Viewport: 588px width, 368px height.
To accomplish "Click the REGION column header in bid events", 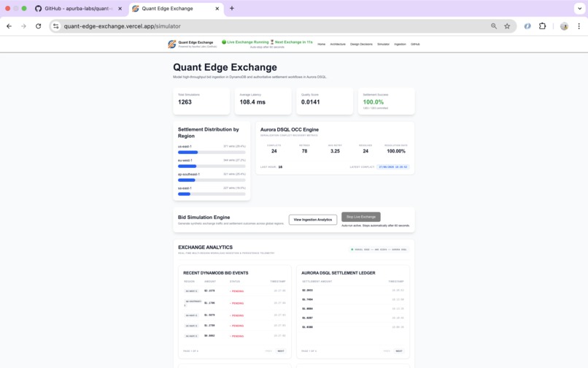I will (190, 282).
